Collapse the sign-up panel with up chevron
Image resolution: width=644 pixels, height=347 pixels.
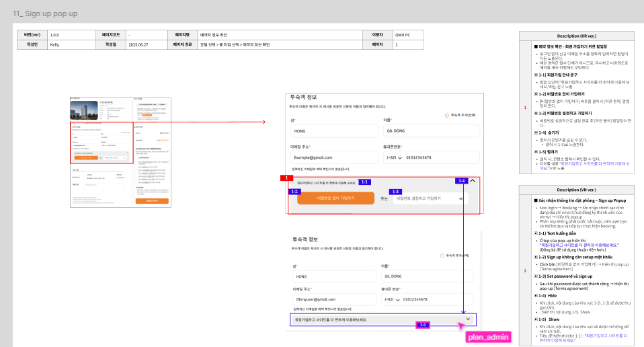point(473,181)
